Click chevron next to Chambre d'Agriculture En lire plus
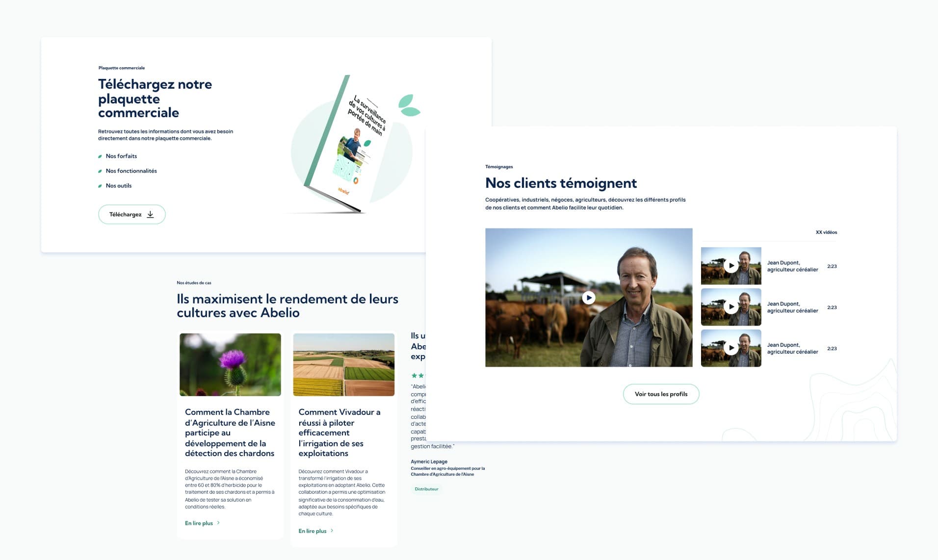The width and height of the screenshot is (938, 560). coord(218,523)
